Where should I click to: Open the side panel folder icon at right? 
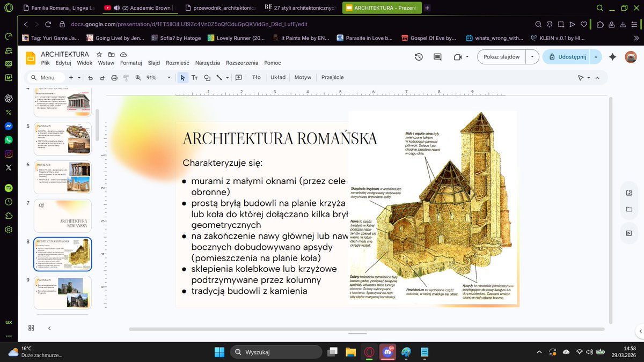(x=628, y=209)
